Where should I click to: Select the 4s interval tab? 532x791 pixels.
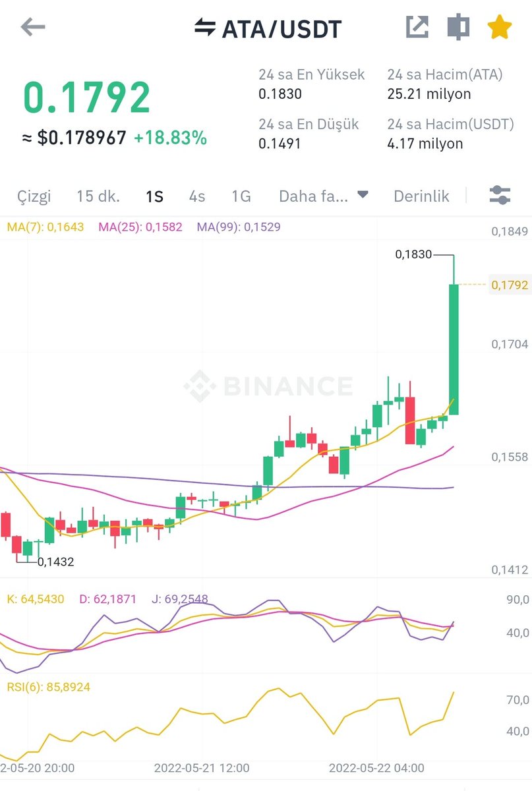click(x=197, y=196)
